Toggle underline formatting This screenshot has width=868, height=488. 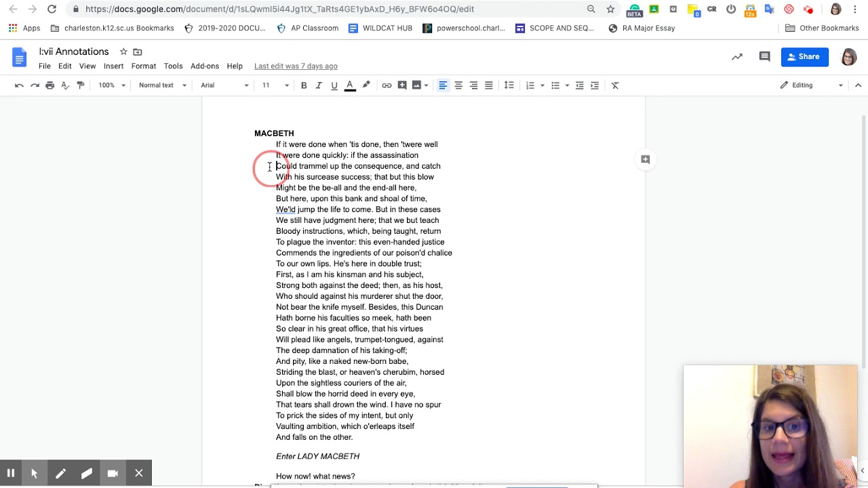point(334,85)
